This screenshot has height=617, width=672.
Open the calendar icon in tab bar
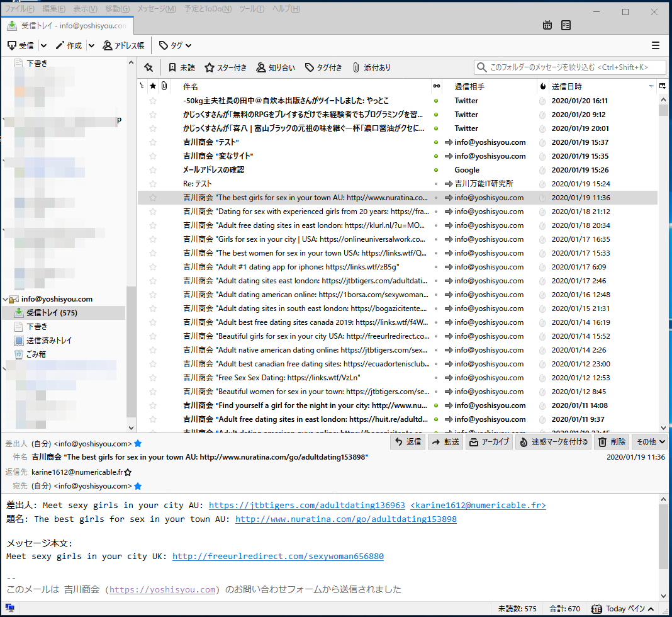coord(547,25)
